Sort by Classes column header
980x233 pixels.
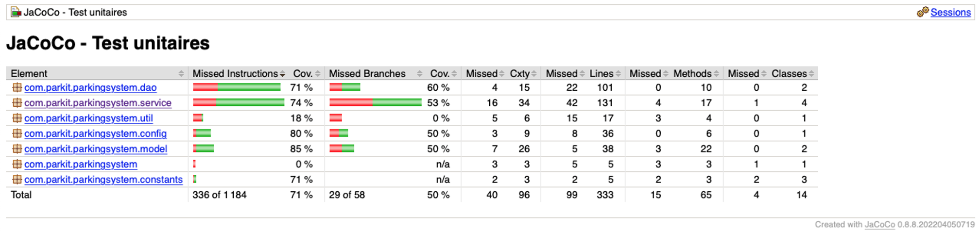[792, 73]
